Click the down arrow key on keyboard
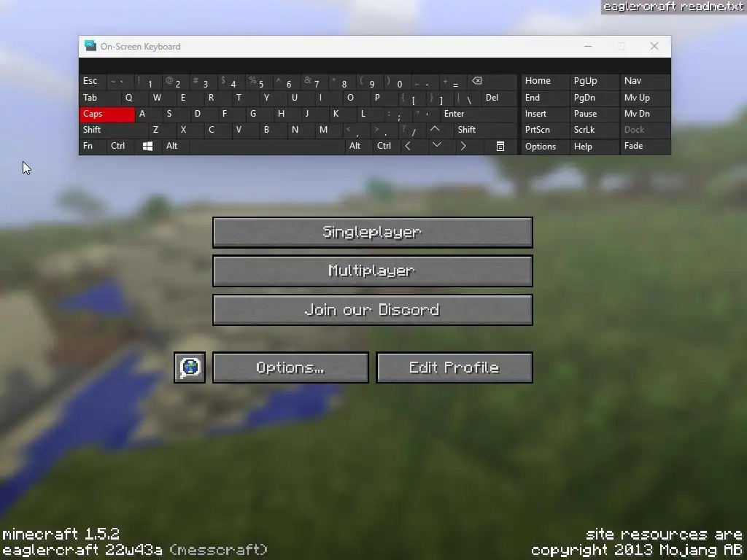Viewport: 747px width, 560px height. (x=437, y=145)
